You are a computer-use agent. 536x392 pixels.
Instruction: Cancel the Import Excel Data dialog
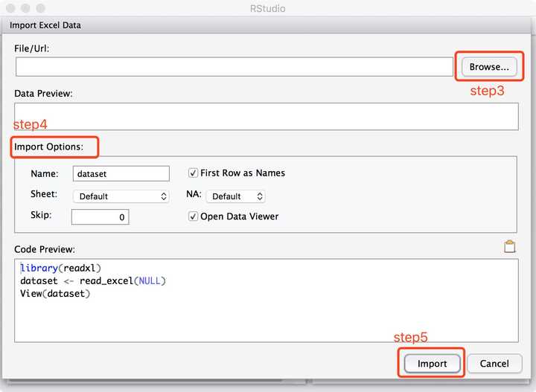coord(494,364)
